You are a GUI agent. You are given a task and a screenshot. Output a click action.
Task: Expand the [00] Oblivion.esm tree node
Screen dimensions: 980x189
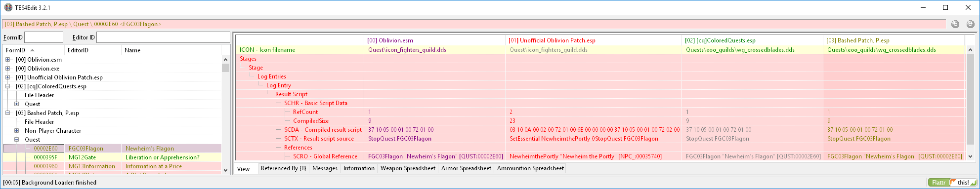[8, 60]
